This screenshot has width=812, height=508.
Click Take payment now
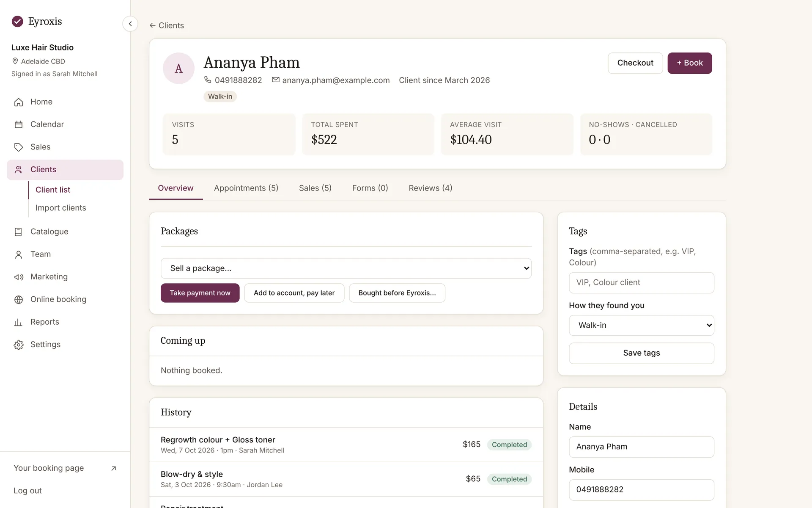(x=200, y=293)
